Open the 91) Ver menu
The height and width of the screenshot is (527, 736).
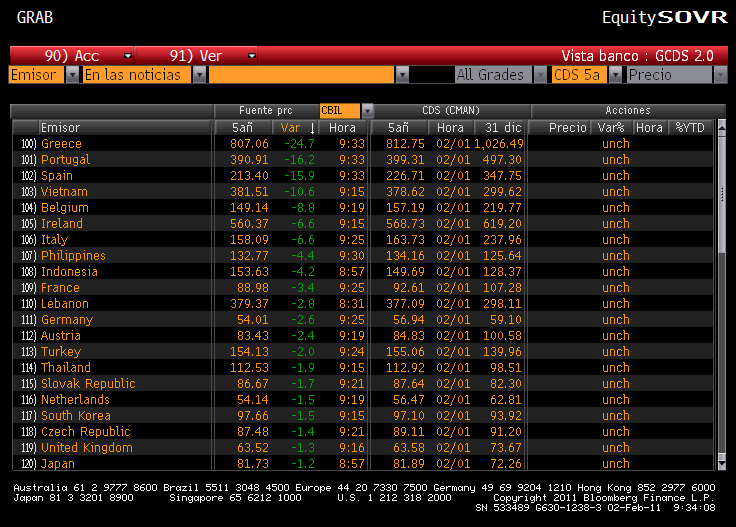[x=196, y=56]
